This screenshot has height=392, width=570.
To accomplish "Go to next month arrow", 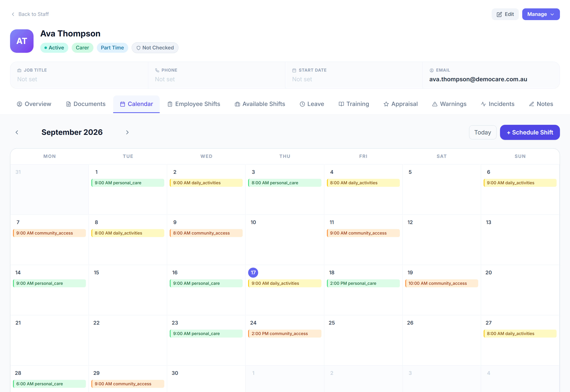I will [127, 132].
